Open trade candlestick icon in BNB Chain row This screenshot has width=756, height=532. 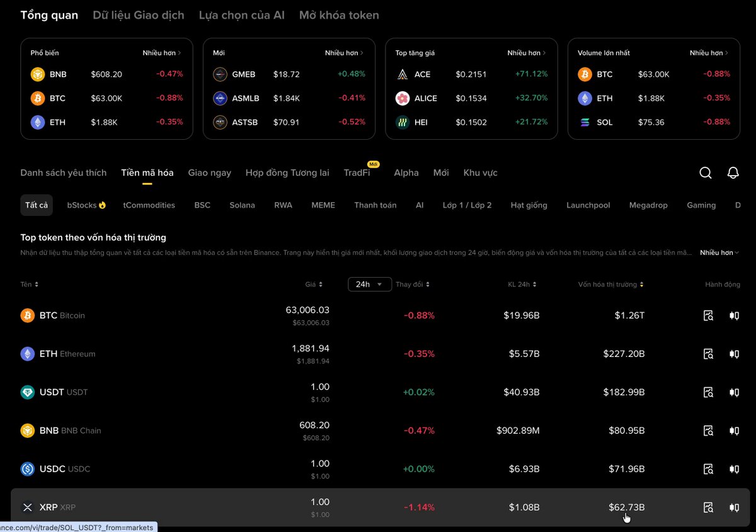[x=734, y=431]
